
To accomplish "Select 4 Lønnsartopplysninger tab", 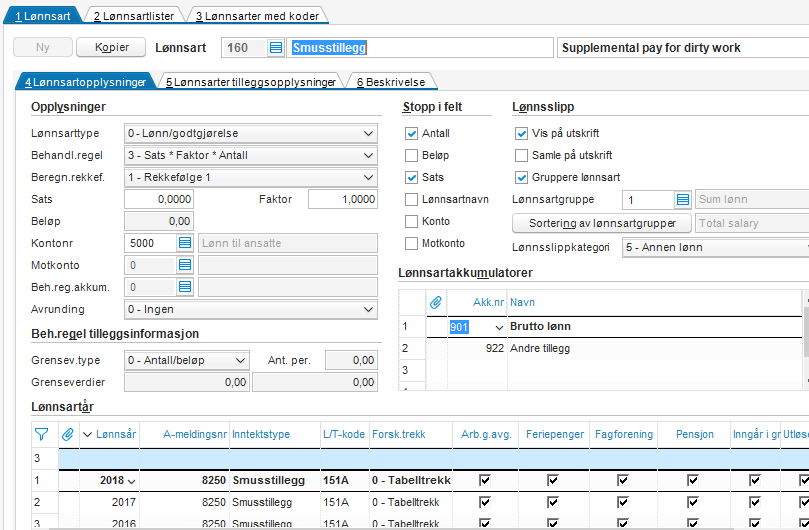I will click(x=86, y=82).
